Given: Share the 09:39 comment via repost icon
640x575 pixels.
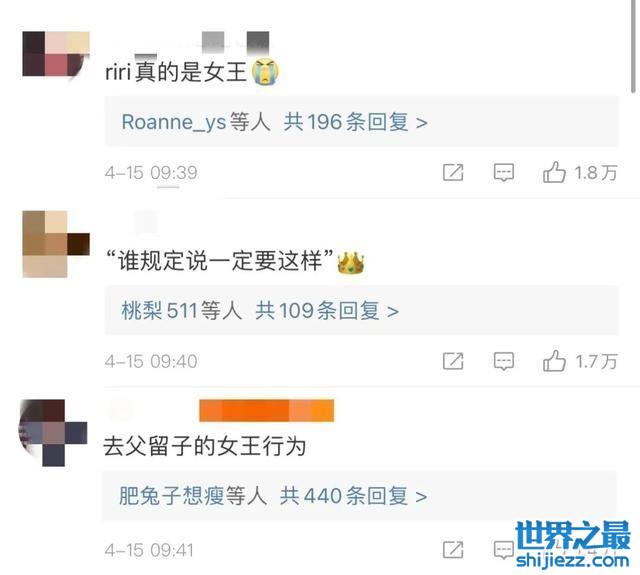Looking at the screenshot, I should (x=453, y=173).
